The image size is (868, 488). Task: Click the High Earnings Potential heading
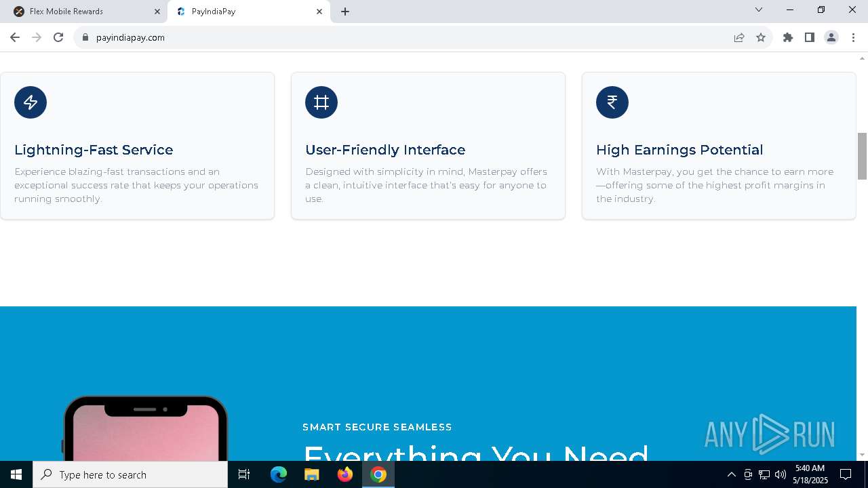click(x=679, y=150)
